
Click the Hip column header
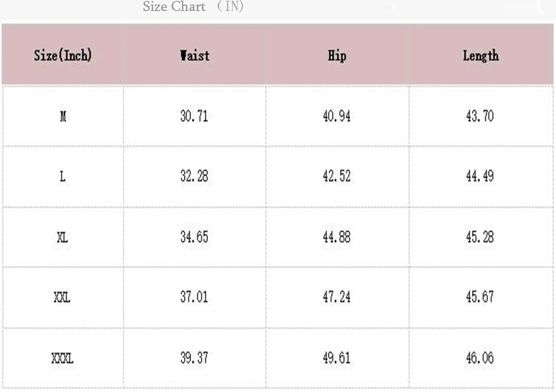tap(337, 56)
